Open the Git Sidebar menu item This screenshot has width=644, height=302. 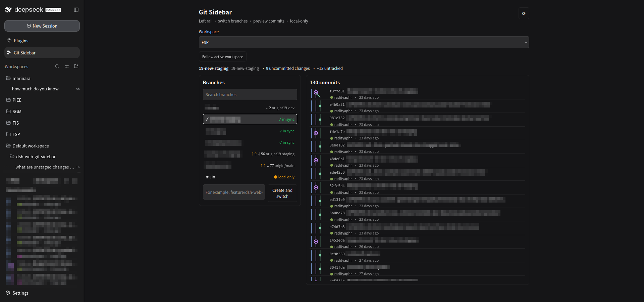(x=42, y=53)
